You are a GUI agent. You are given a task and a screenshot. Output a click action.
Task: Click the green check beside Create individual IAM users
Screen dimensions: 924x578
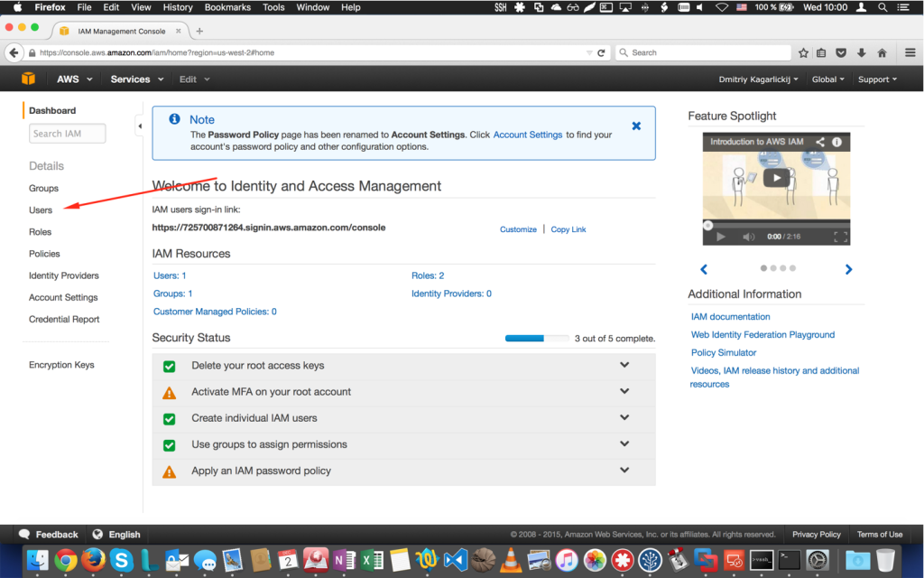click(x=169, y=419)
